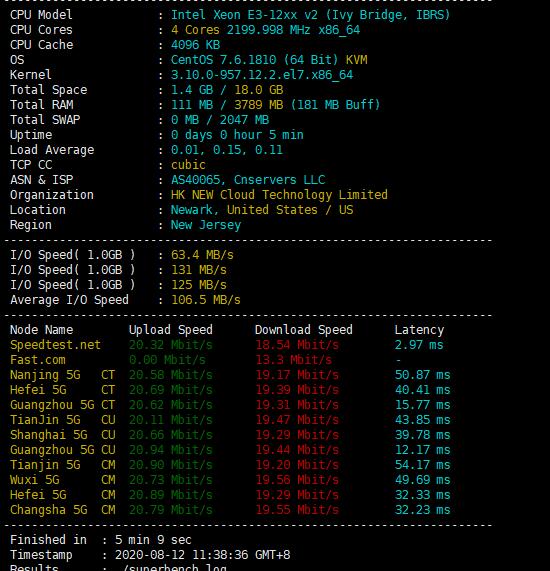Click the Upload Speed column header
The height and width of the screenshot is (571, 550).
coord(170,330)
